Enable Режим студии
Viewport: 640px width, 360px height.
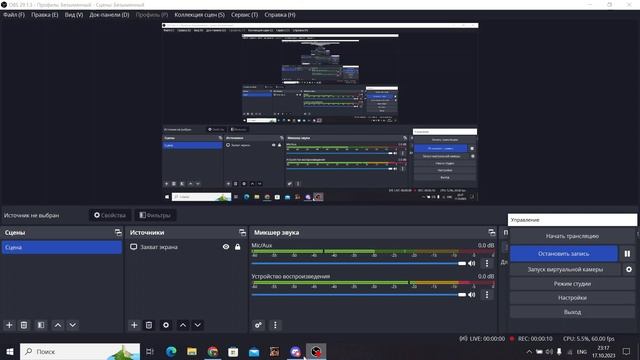click(x=572, y=284)
